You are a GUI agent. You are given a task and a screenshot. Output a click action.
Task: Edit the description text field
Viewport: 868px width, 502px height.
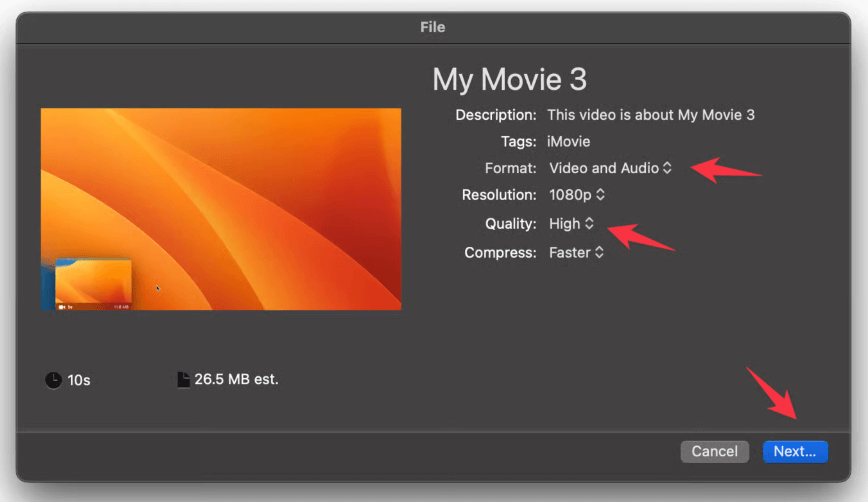(650, 115)
